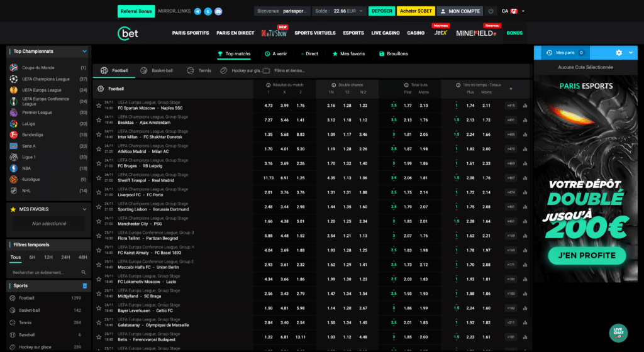Click the Cbet logo
The width and height of the screenshot is (644, 352).
[128, 33]
